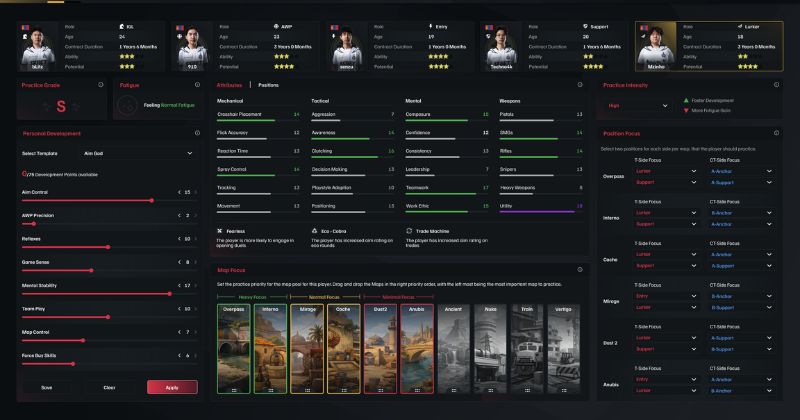This screenshot has width=800, height=420.
Task: Open Fatigue panel info icon
Action: (x=197, y=85)
